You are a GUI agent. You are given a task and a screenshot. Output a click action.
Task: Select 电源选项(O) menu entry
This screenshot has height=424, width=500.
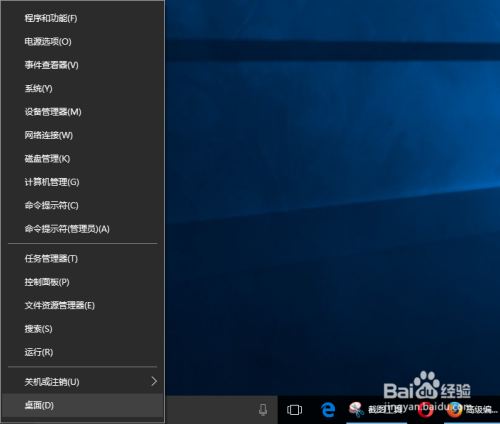click(82, 41)
